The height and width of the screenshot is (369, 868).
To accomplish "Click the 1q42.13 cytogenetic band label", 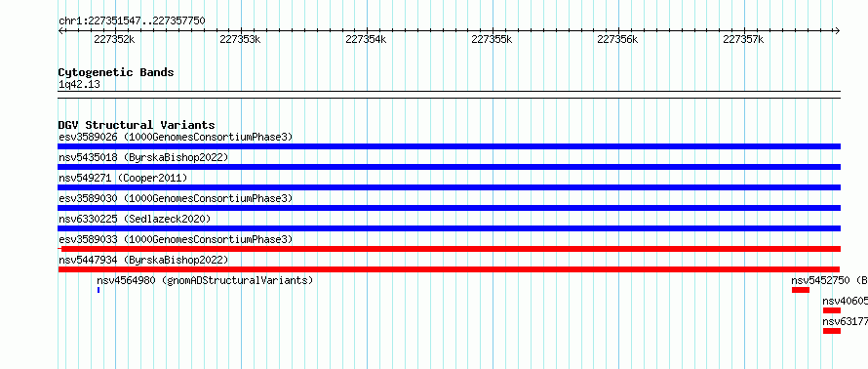I will coord(79,85).
